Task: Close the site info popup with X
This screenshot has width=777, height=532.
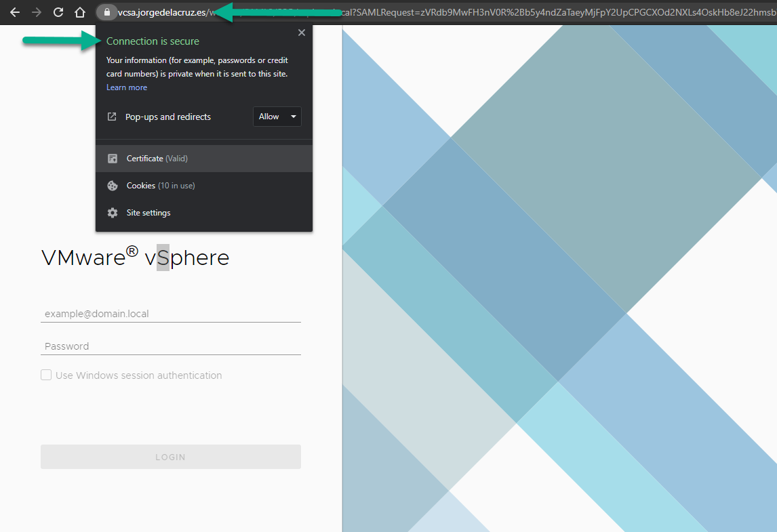Action: (x=301, y=33)
